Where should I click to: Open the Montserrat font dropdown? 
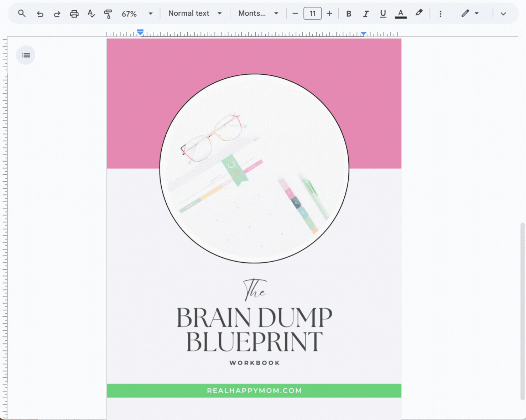tap(258, 14)
